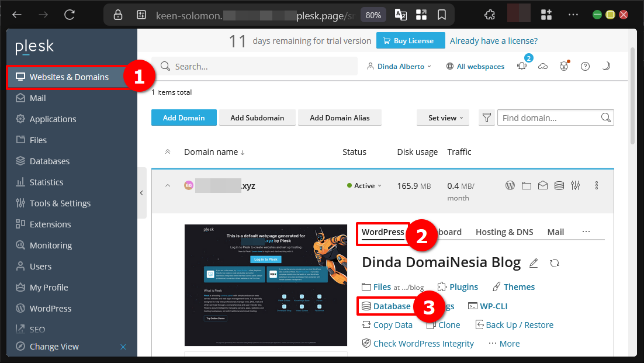Expand the Active status dropdown
This screenshot has height=363, width=644.
(364, 186)
